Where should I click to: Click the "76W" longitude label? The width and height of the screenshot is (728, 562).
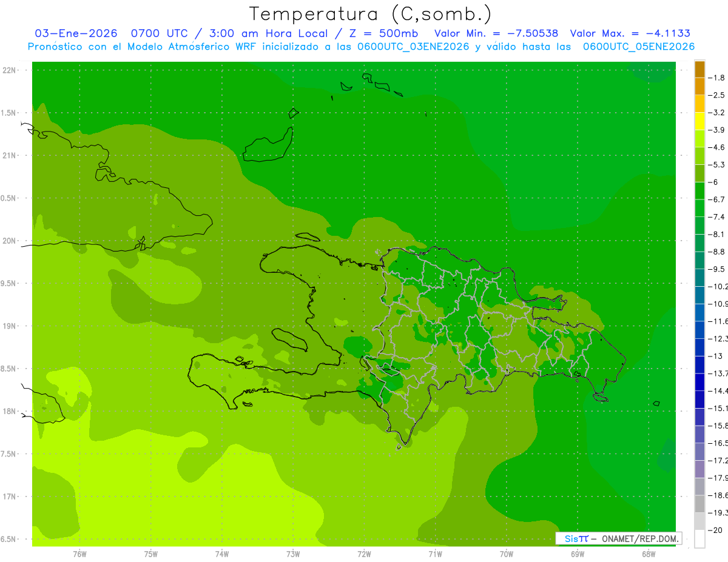(79, 554)
